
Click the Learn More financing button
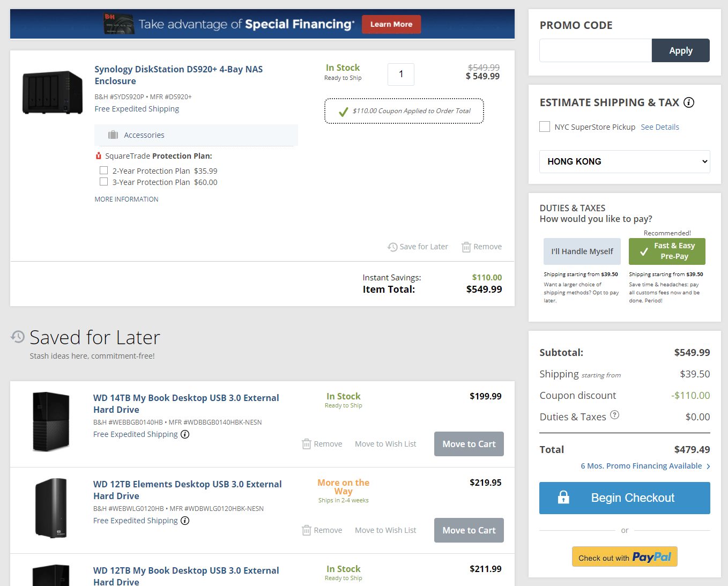click(x=391, y=24)
